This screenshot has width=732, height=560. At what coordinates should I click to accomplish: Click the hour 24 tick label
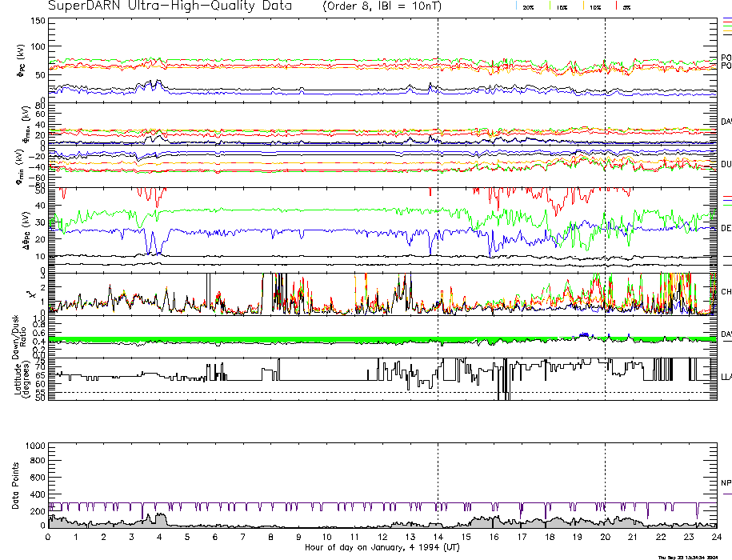point(716,538)
